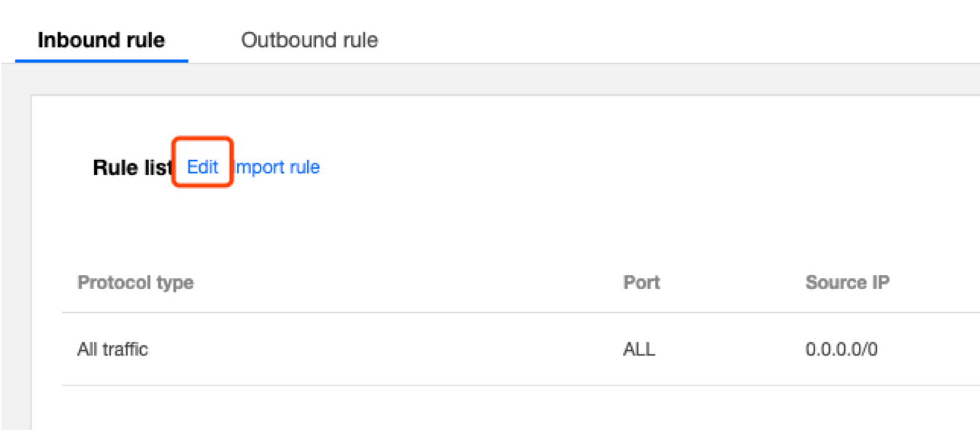The width and height of the screenshot is (980, 430).
Task: Click the 0.0.0.0/0 source IP value
Action: pos(841,349)
